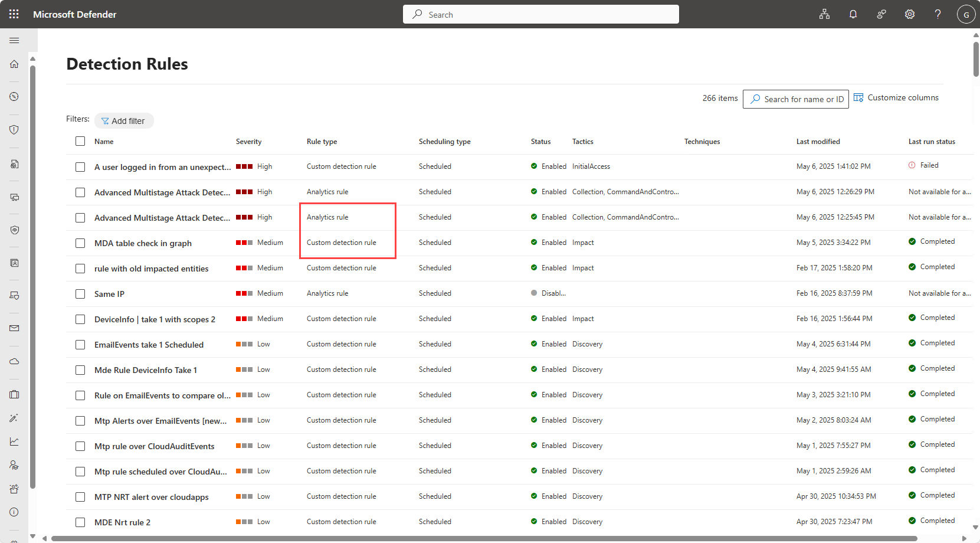The width and height of the screenshot is (980, 543).
Task: Select the checkbox for Same IP rule
Action: point(80,294)
